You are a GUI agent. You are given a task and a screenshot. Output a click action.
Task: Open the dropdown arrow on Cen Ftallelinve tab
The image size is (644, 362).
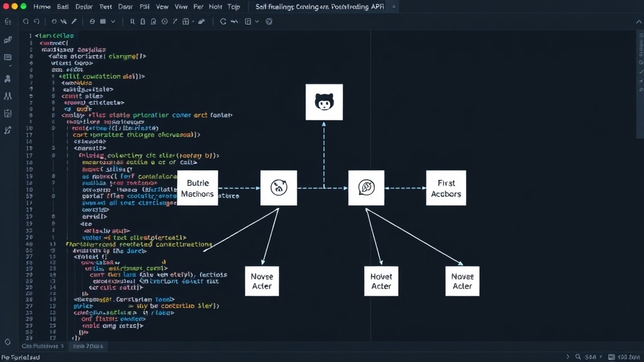(x=62, y=346)
